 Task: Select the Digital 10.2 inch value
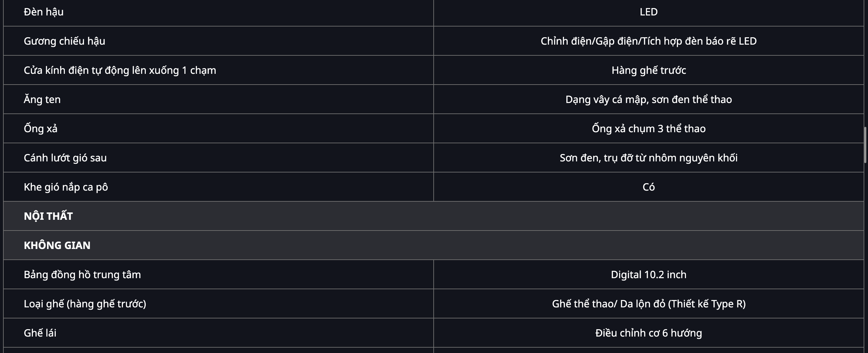click(649, 274)
